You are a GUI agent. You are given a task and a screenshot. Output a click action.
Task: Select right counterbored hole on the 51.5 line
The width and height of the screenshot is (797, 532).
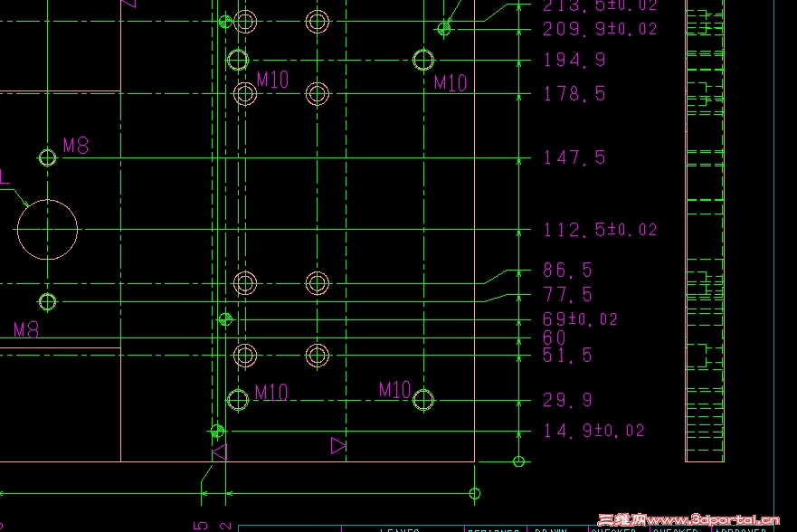pyautogui.click(x=318, y=356)
